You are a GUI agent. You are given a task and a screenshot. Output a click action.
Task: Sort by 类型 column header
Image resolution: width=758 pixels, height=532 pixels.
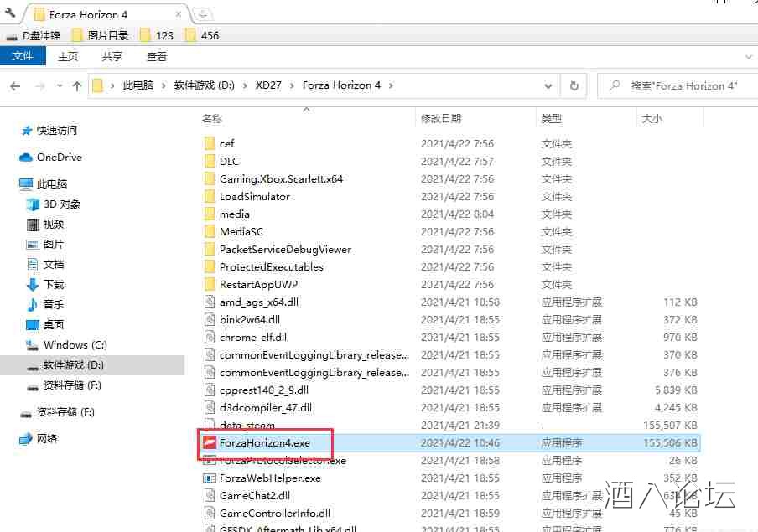click(552, 118)
